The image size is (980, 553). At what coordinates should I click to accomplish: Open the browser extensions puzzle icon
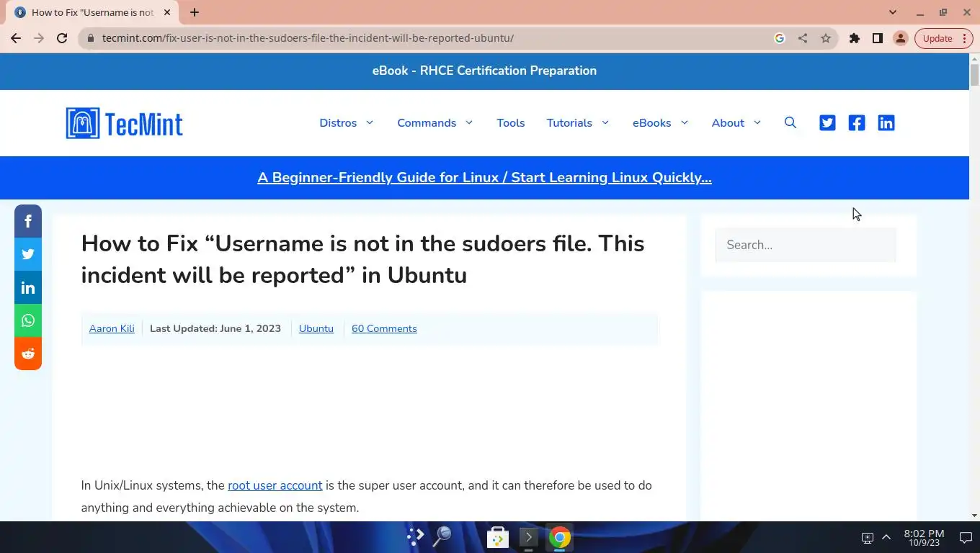pyautogui.click(x=855, y=38)
